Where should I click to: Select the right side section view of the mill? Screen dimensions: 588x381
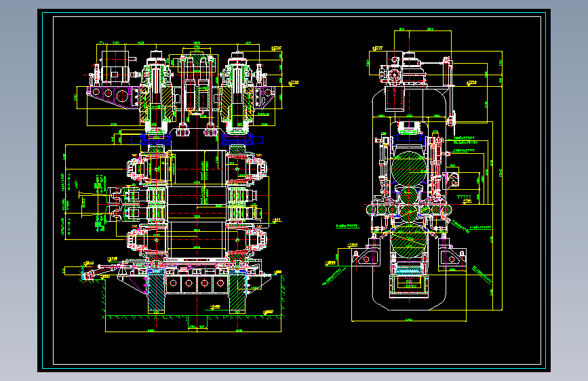pyautogui.click(x=414, y=175)
